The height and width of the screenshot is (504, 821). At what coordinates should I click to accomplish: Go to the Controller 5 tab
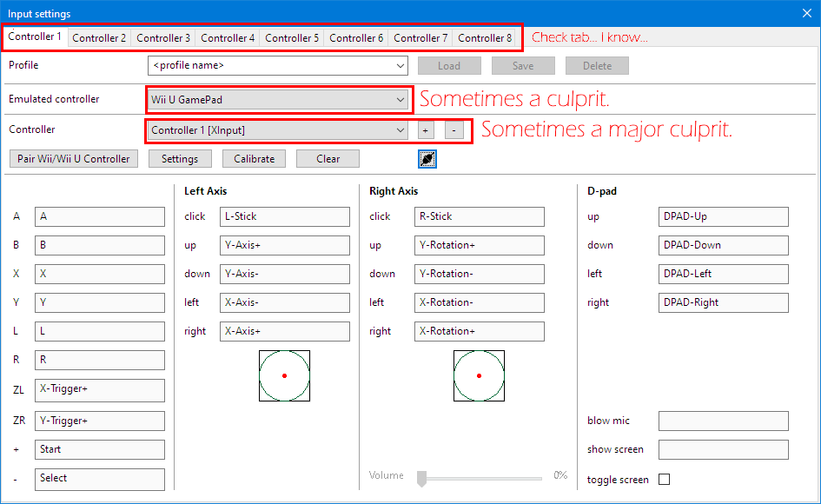[292, 37]
